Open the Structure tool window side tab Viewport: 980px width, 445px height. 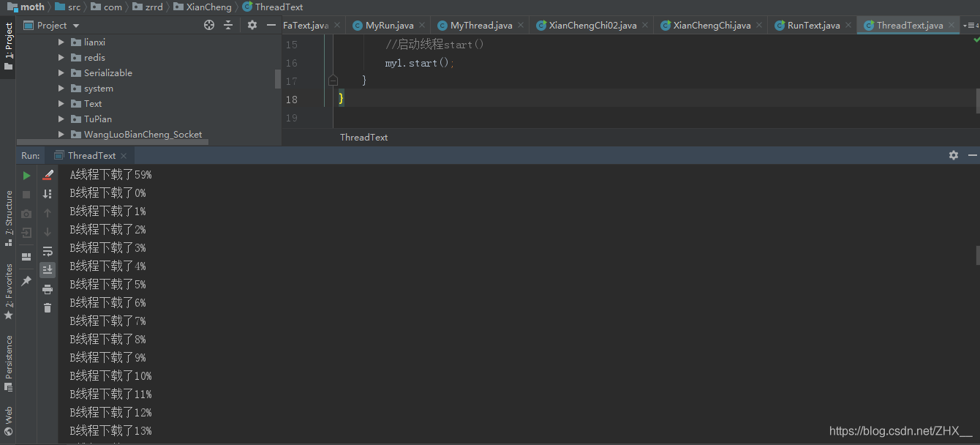(x=9, y=212)
